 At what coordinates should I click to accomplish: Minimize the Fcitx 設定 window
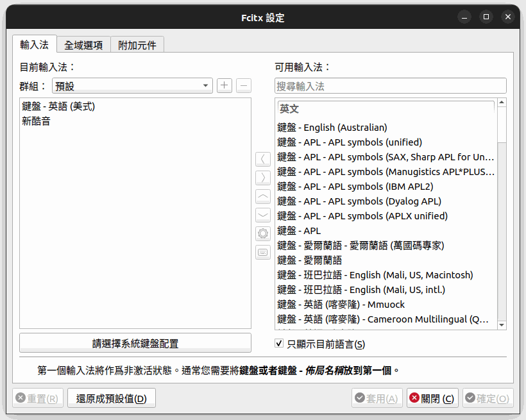464,17
